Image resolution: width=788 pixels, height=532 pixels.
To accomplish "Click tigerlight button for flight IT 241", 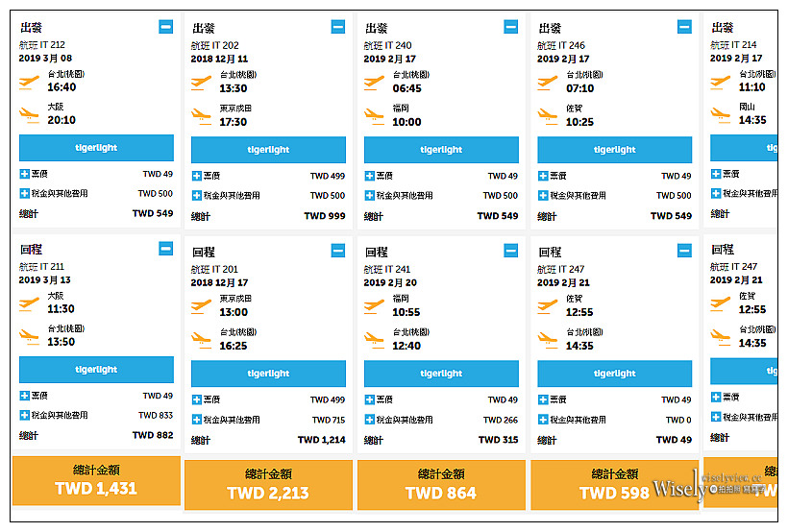I will [441, 374].
